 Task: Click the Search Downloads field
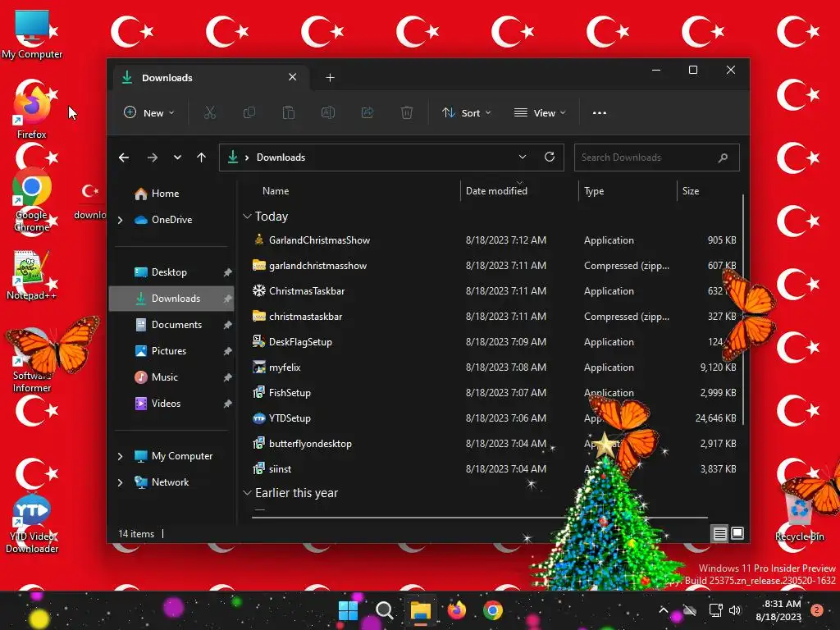657,157
